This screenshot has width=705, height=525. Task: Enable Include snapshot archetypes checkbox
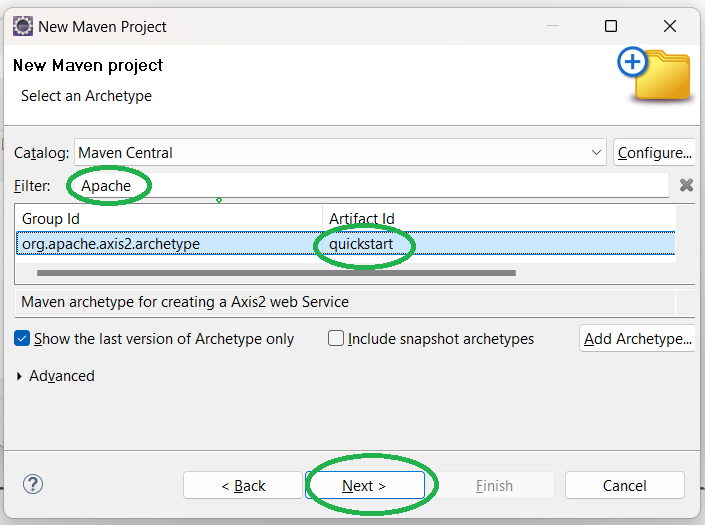pyautogui.click(x=336, y=339)
